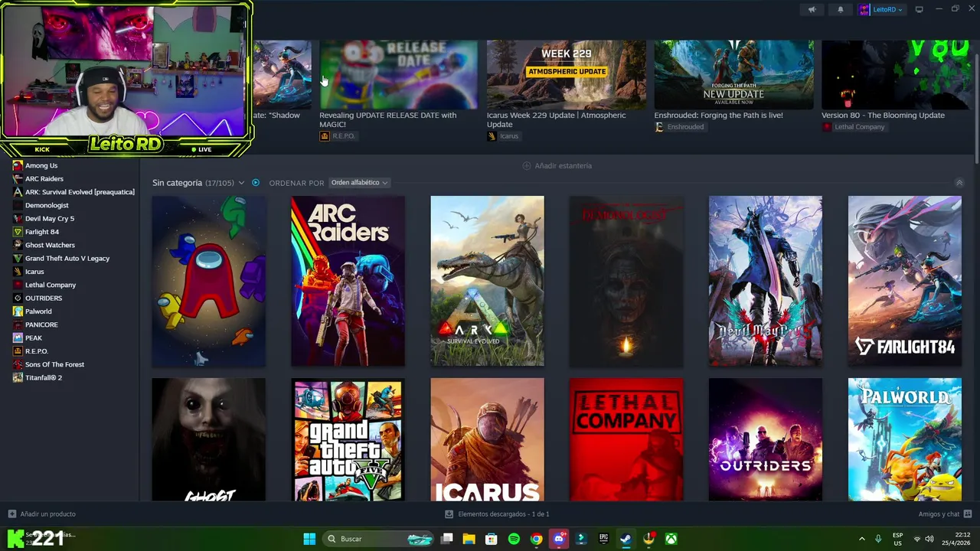Collapse the shelf with the chevron-up button
This screenshot has height=551, width=980.
tap(959, 183)
